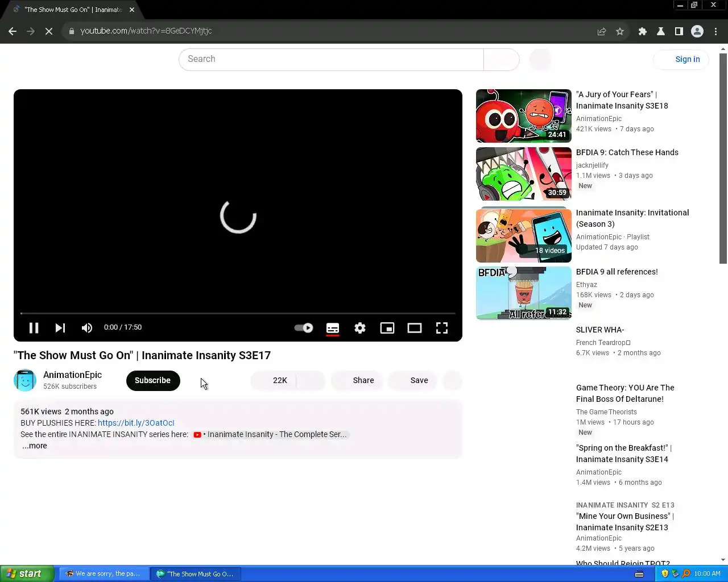
Task: Click The Game Theorists channel name
Action: coord(606,412)
